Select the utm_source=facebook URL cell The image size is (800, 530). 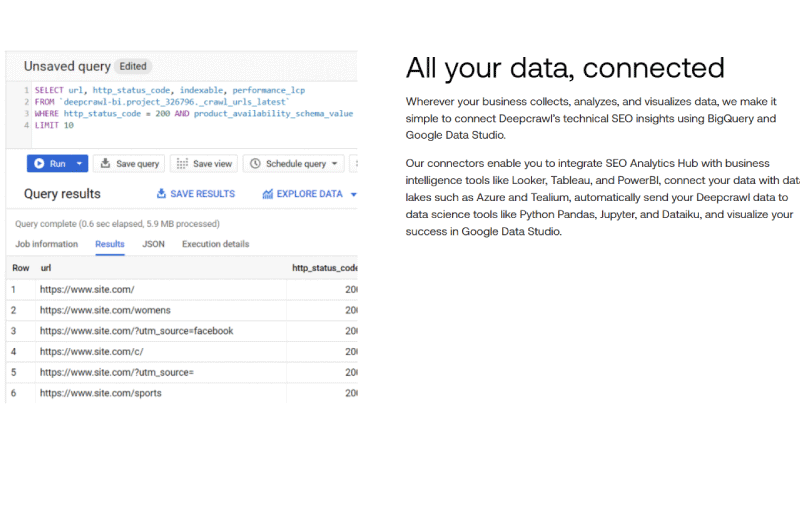tap(161, 331)
